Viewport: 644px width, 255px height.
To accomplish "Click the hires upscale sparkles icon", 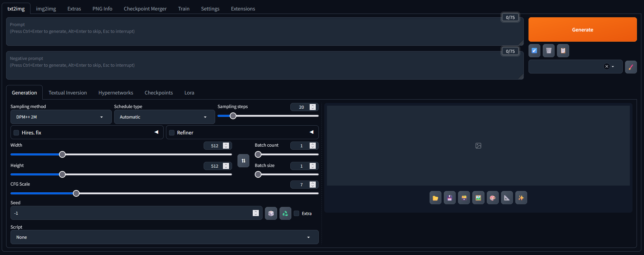I will (x=521, y=198).
